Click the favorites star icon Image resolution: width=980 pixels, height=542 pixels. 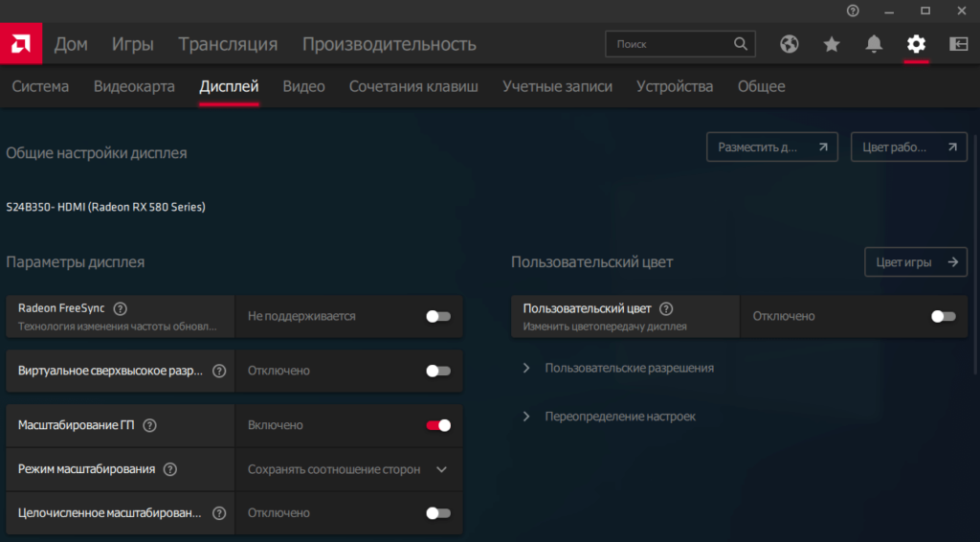pos(832,44)
